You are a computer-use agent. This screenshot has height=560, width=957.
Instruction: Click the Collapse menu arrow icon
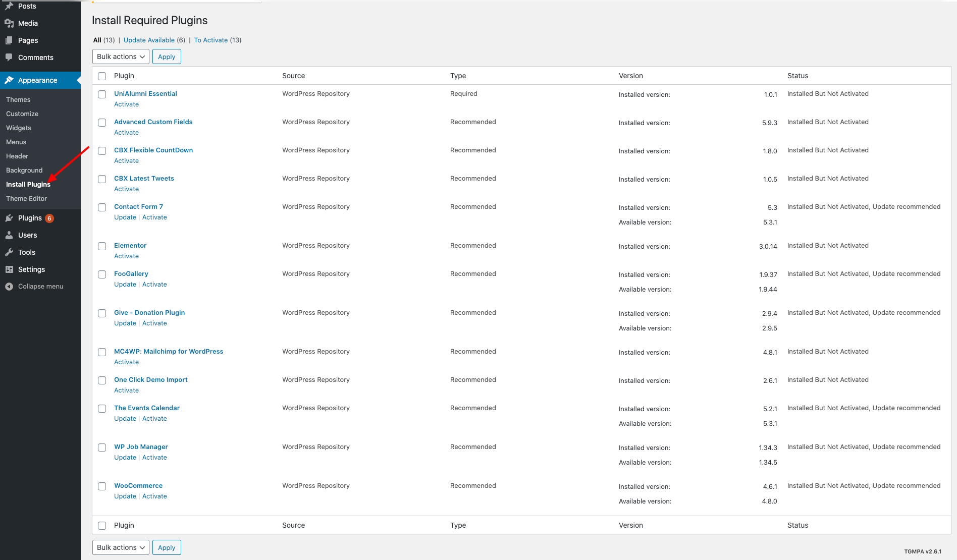pyautogui.click(x=9, y=287)
